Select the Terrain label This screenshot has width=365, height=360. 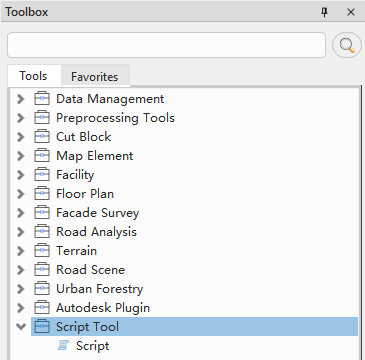click(x=76, y=251)
